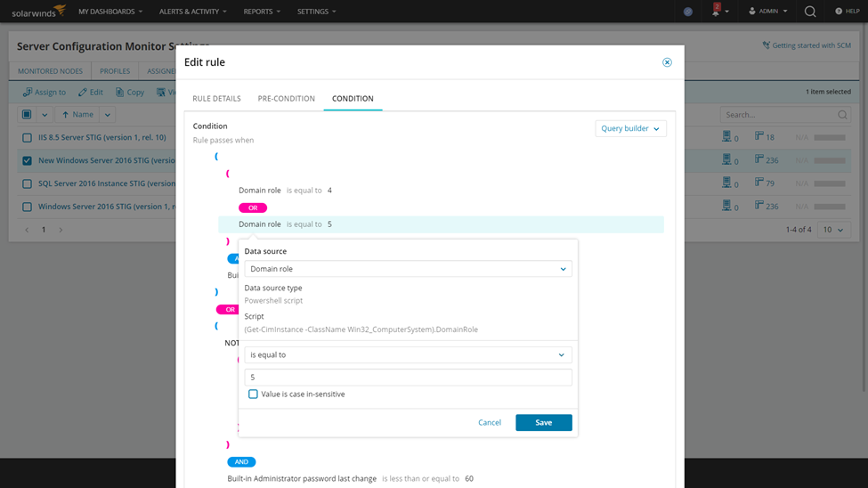Image resolution: width=868 pixels, height=488 pixels.
Task: Click page number 1 in pagination
Action: coord(44,230)
